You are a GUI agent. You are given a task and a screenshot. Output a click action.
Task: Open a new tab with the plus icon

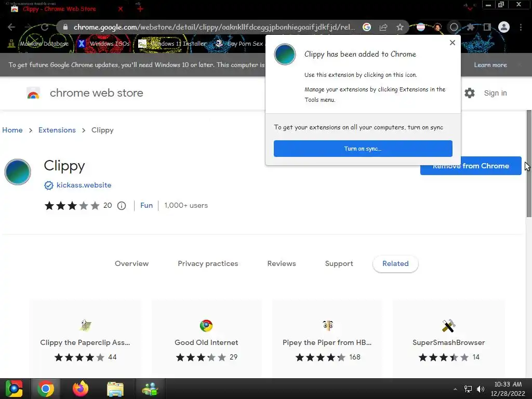[x=140, y=9]
